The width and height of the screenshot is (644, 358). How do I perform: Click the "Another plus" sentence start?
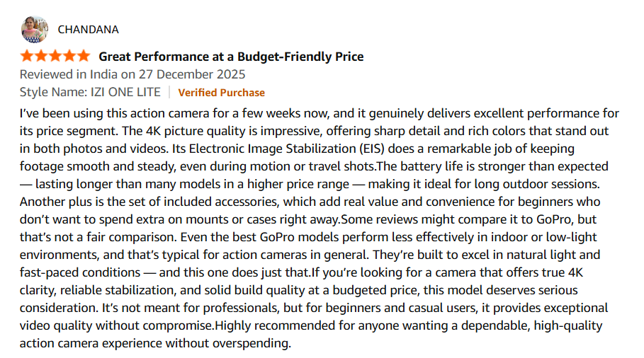pos(55,202)
